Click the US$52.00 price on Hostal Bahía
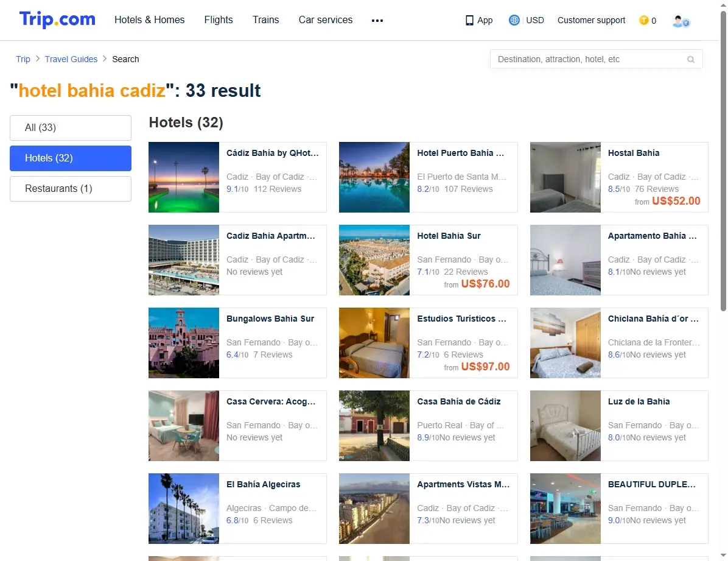Screen dimensions: 728x561 [676, 201]
